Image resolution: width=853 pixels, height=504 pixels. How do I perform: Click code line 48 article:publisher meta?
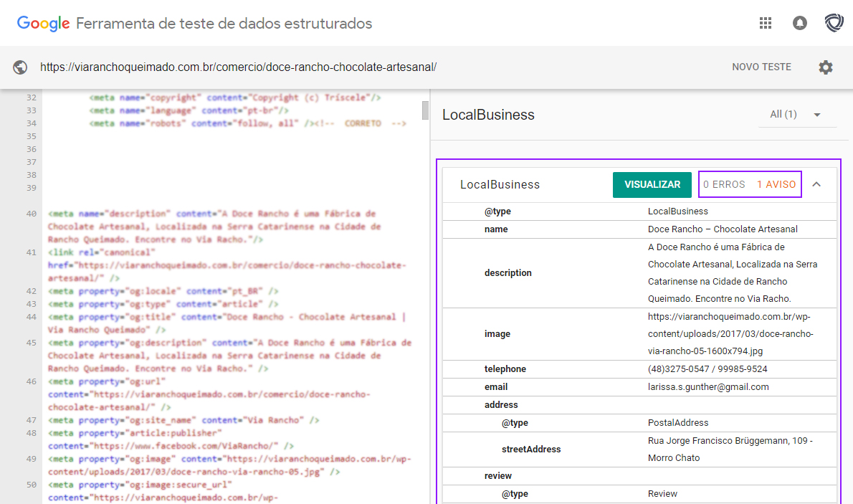171,439
